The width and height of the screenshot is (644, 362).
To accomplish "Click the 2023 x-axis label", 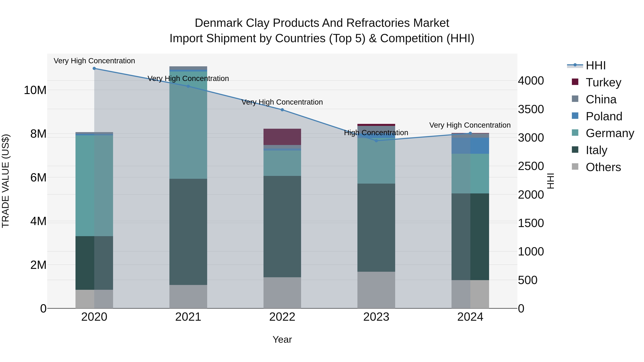I will tap(376, 317).
